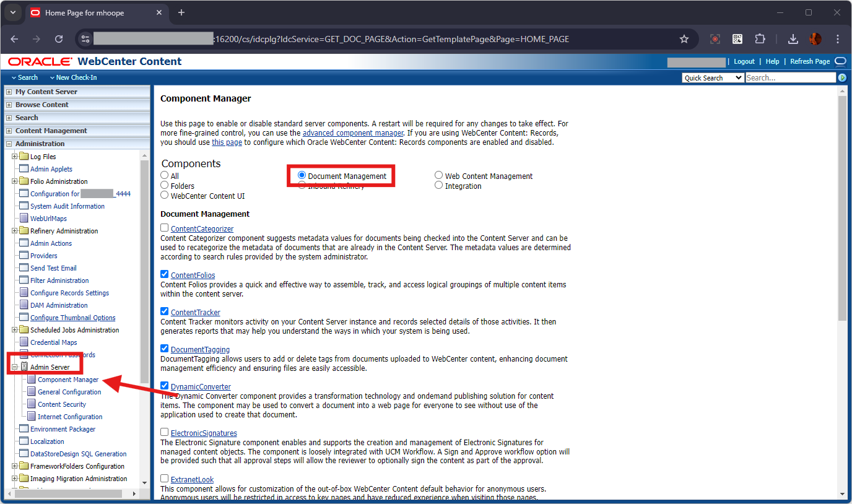Open the browser Downloads icon
The height and width of the screenshot is (504, 852).
(793, 39)
